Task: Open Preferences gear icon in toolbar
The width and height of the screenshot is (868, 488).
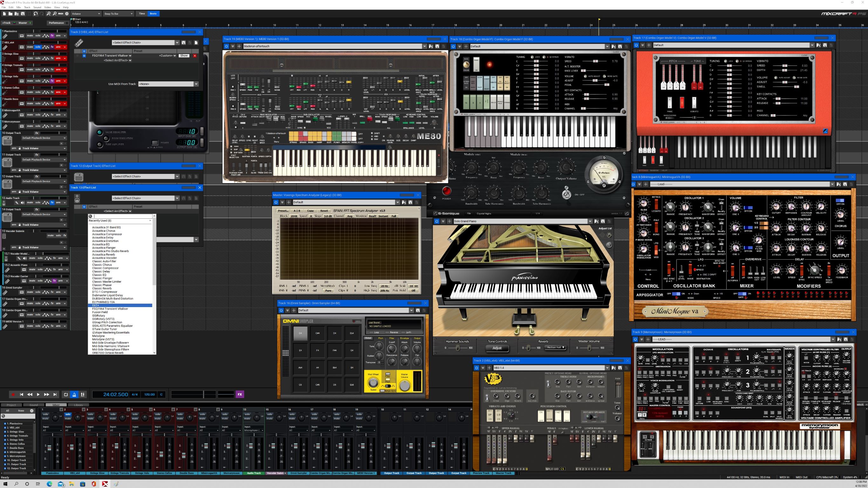Action: (x=67, y=13)
